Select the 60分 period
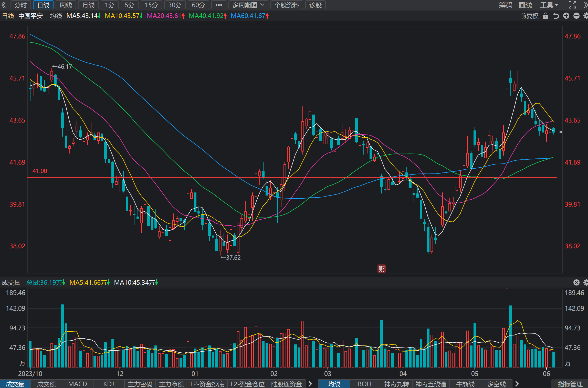 pos(198,5)
